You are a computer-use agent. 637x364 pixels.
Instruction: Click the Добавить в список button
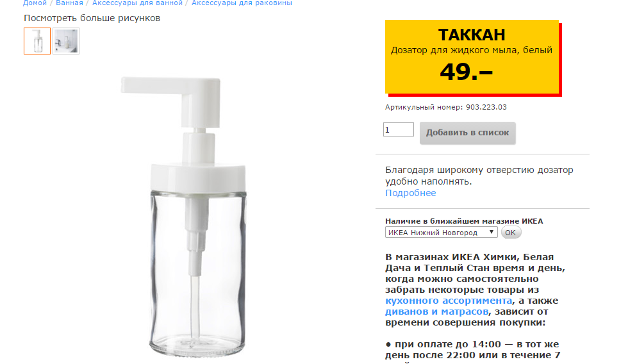tap(468, 133)
